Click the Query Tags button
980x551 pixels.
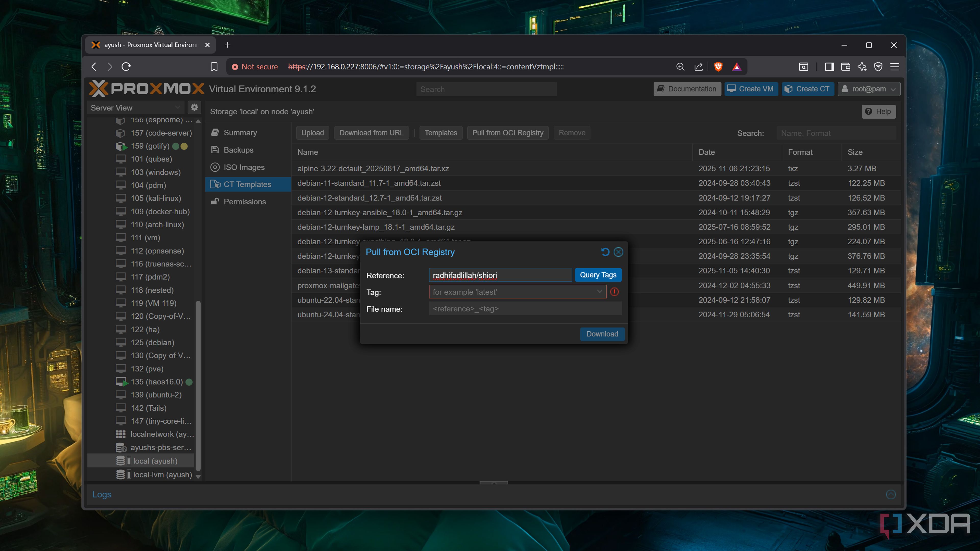pyautogui.click(x=598, y=275)
